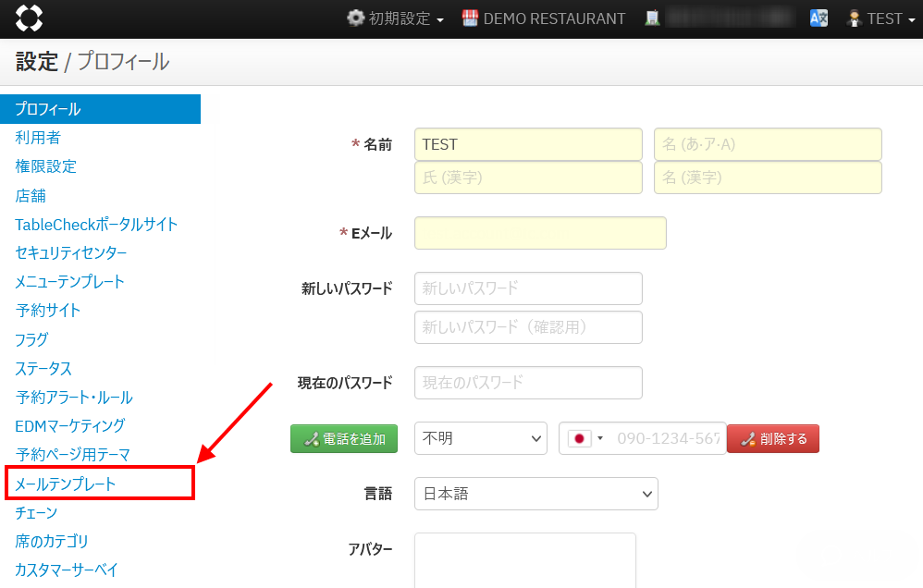This screenshot has width=923, height=588.
Task: Open EDMマーケティング in the sidebar
Action: point(69,426)
